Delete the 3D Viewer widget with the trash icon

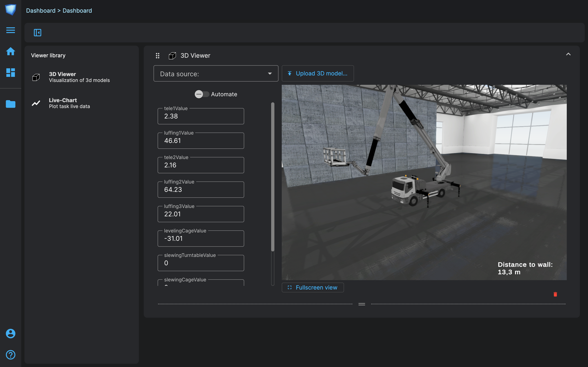point(555,294)
